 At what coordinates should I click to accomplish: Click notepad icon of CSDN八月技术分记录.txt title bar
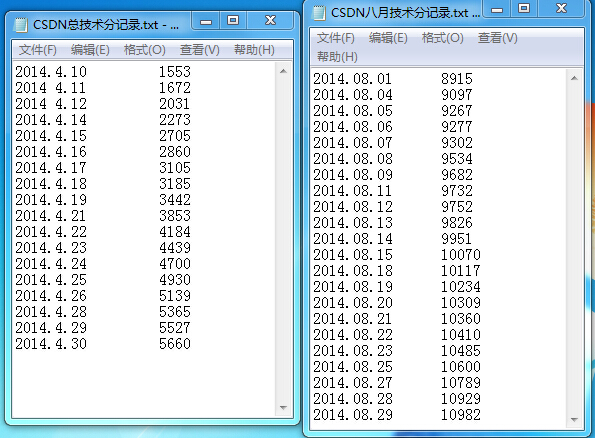click(319, 13)
